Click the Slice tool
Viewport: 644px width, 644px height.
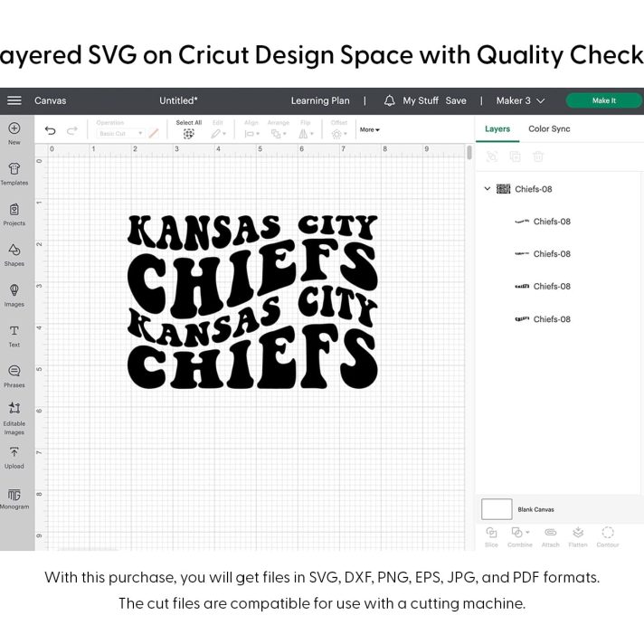tap(491, 536)
